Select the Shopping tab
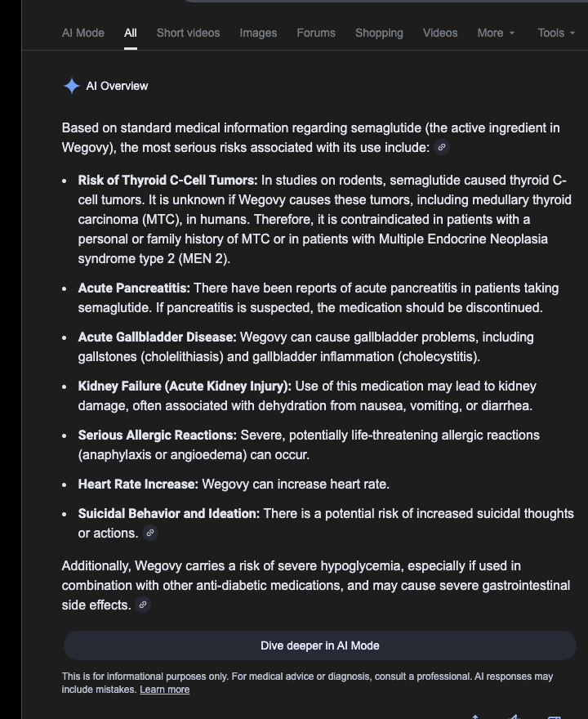588x719 pixels. (x=379, y=33)
